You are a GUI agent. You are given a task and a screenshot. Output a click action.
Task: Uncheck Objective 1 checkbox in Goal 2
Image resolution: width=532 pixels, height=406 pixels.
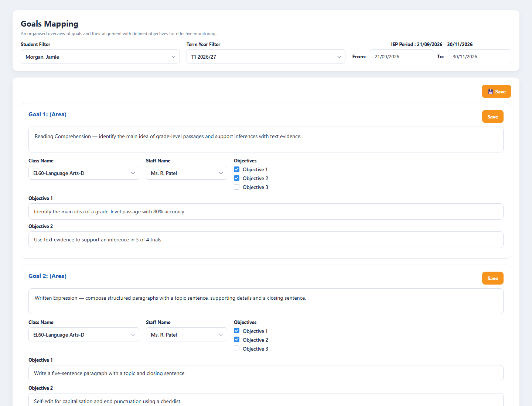point(237,331)
